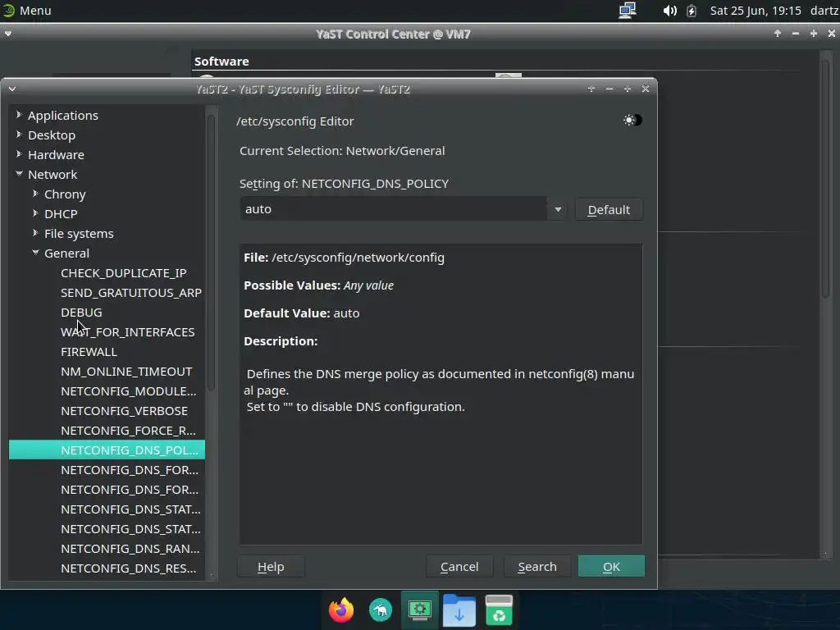Expand the Desktop tree node
The height and width of the screenshot is (630, 840).
click(x=19, y=134)
